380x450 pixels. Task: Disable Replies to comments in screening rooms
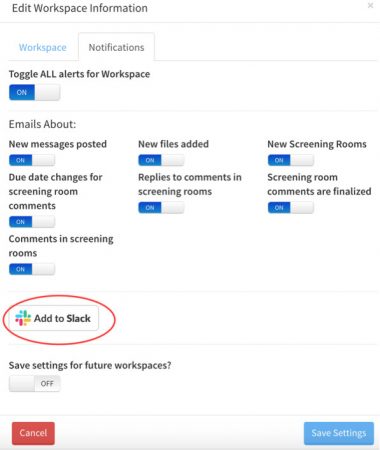pyautogui.click(x=161, y=208)
